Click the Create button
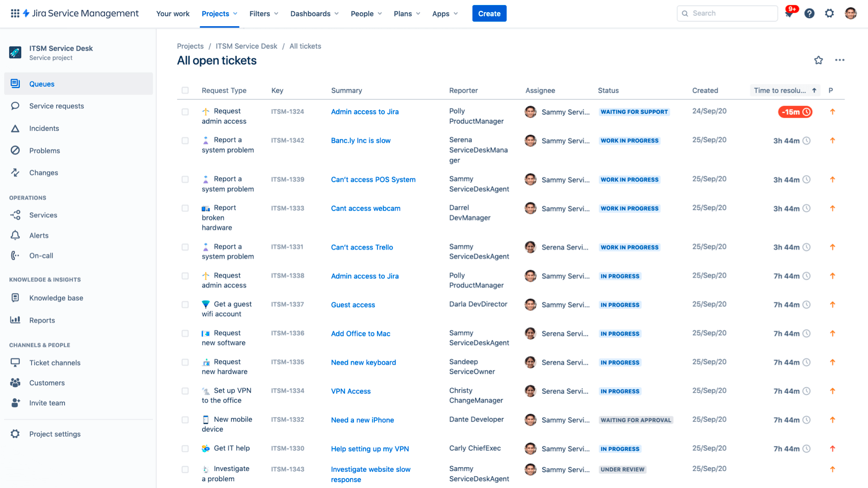868x488 pixels. [x=489, y=13]
